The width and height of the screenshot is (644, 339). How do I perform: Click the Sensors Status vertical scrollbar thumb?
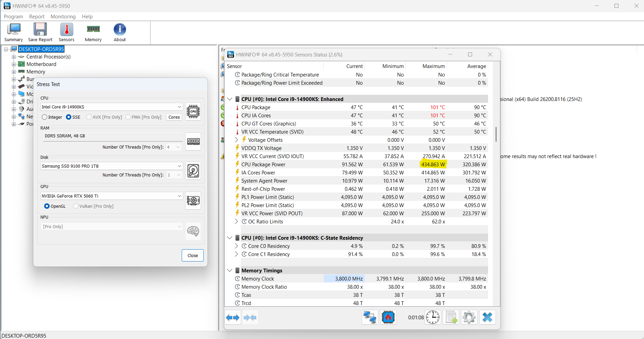496,134
